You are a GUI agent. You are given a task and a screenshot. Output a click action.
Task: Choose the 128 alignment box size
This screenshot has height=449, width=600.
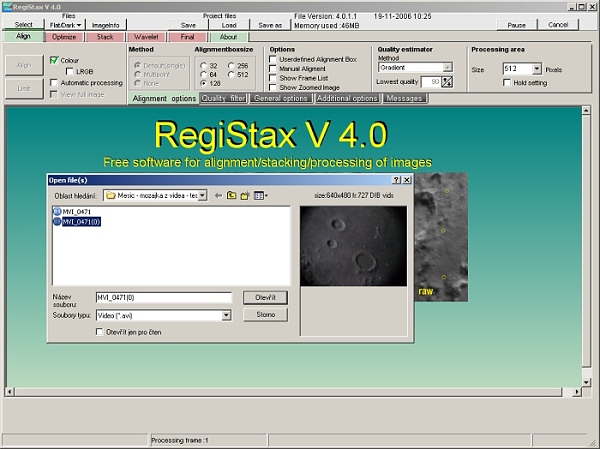click(x=204, y=83)
